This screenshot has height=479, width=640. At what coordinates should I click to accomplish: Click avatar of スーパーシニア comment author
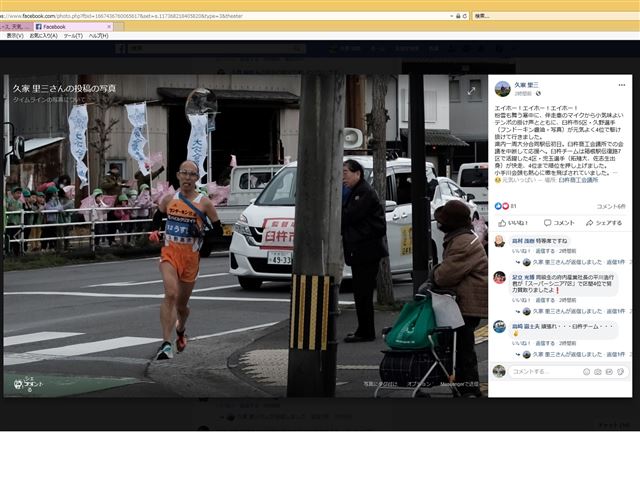click(500, 277)
